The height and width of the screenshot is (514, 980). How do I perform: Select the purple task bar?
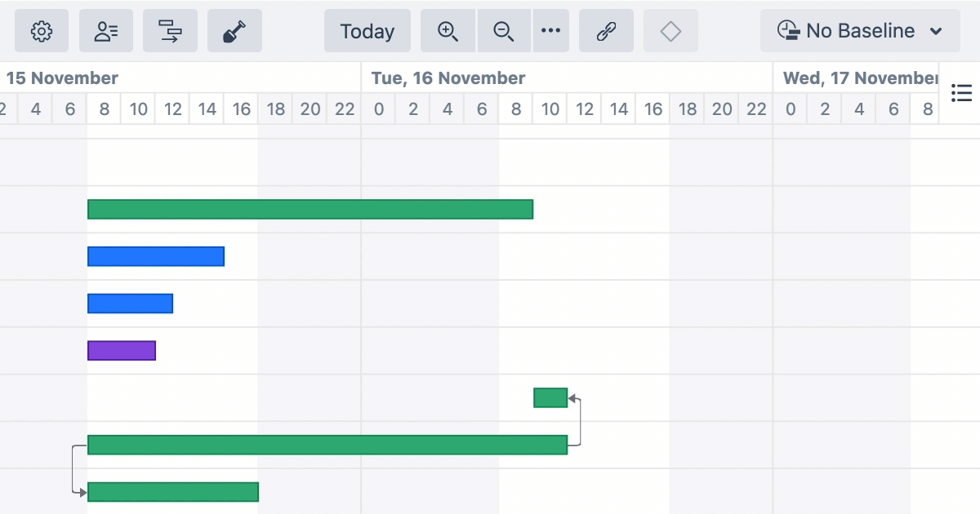[x=122, y=350]
